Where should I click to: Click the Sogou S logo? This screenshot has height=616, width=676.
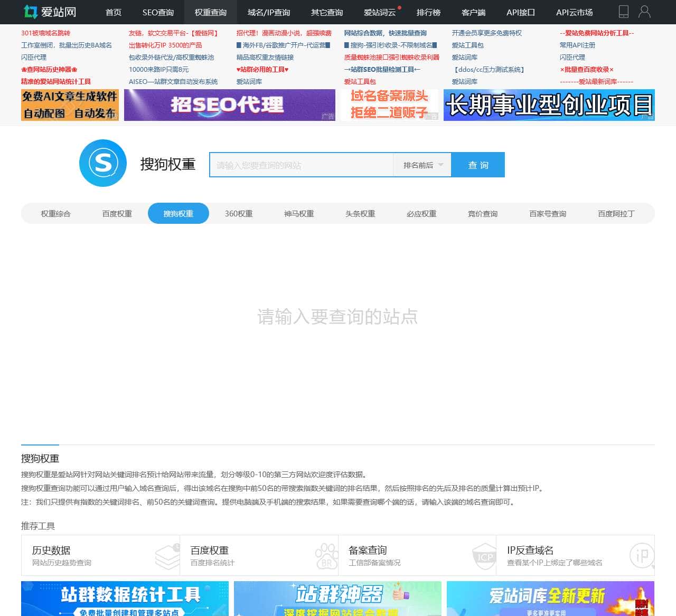click(103, 163)
